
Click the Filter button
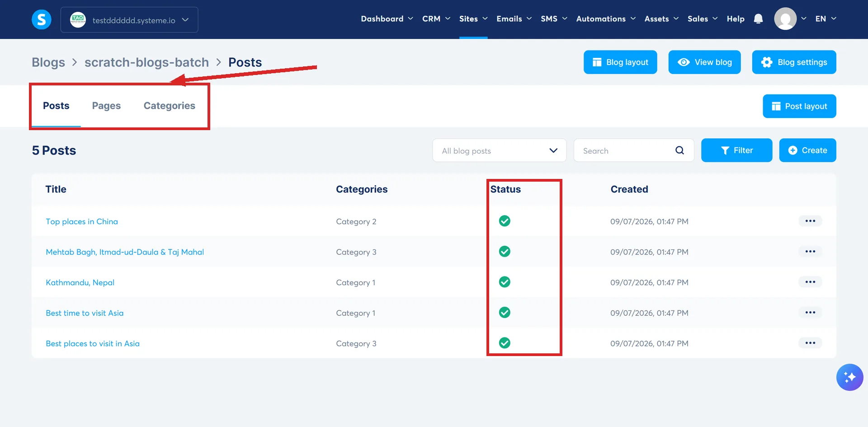click(736, 150)
